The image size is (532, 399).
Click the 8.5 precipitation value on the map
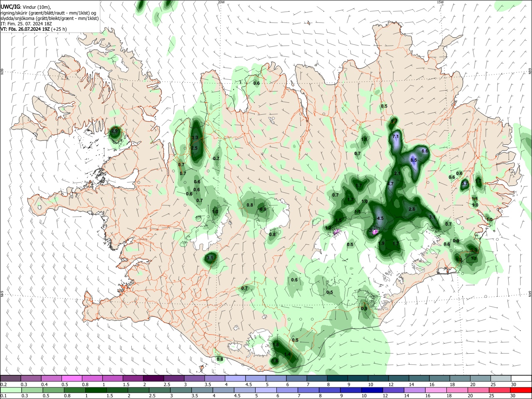[413, 160]
